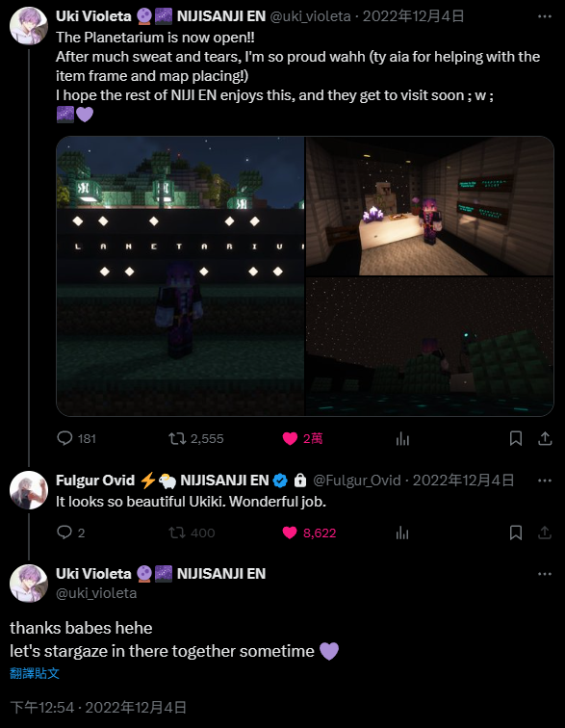Viewport: 565px width, 728px height.
Task: View Fulgur Ovid's profile avatar
Action: pos(29,490)
